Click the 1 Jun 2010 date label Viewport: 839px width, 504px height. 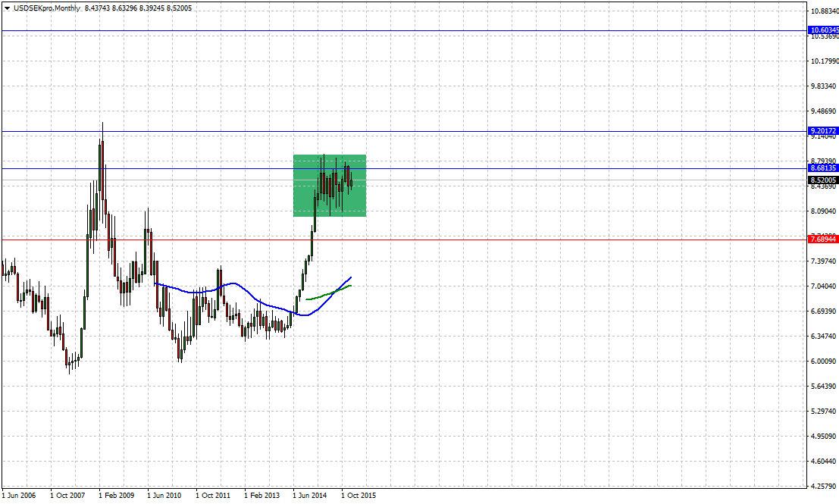[164, 496]
